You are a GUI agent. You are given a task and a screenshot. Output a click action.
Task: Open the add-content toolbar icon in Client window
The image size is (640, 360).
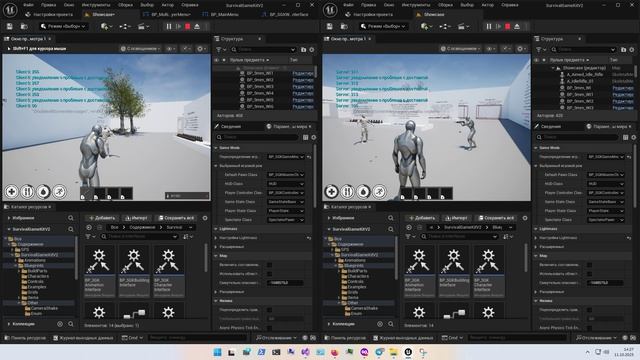pos(106,26)
